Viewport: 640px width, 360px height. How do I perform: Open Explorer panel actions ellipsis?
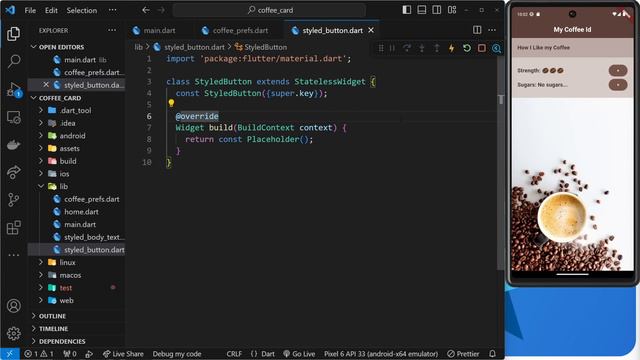[112, 30]
